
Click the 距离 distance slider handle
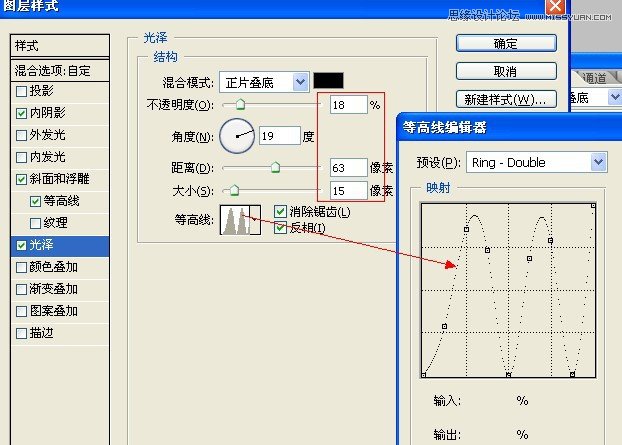click(x=275, y=167)
